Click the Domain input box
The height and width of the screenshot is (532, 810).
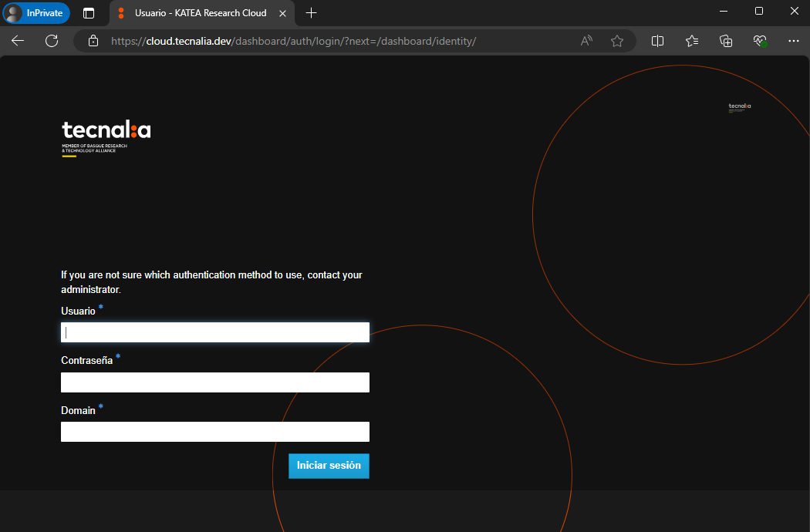point(214,431)
